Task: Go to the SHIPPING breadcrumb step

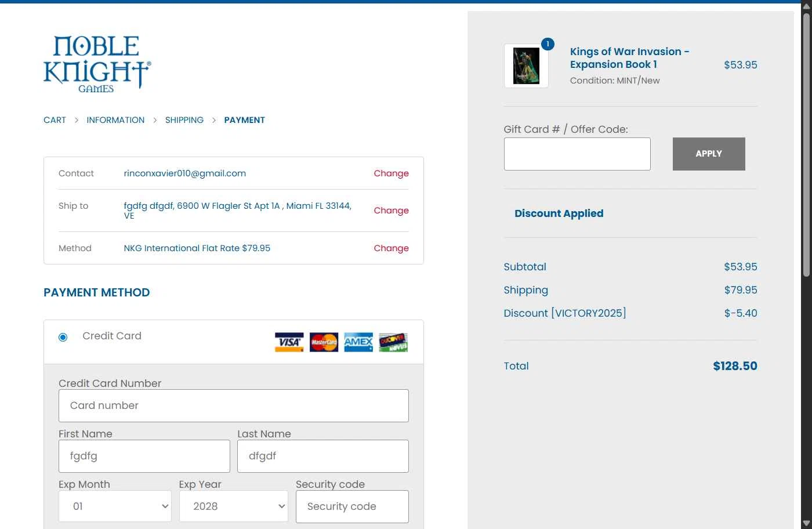Action: pos(184,120)
